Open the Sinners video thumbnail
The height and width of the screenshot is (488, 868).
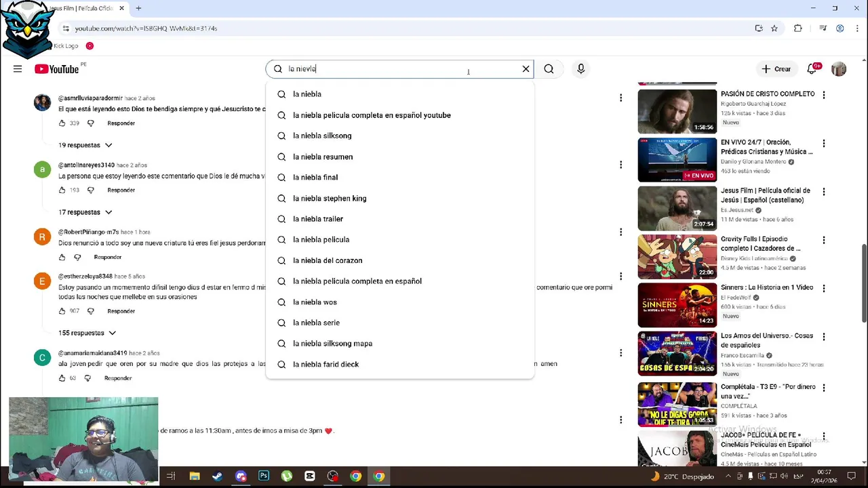[x=677, y=305]
